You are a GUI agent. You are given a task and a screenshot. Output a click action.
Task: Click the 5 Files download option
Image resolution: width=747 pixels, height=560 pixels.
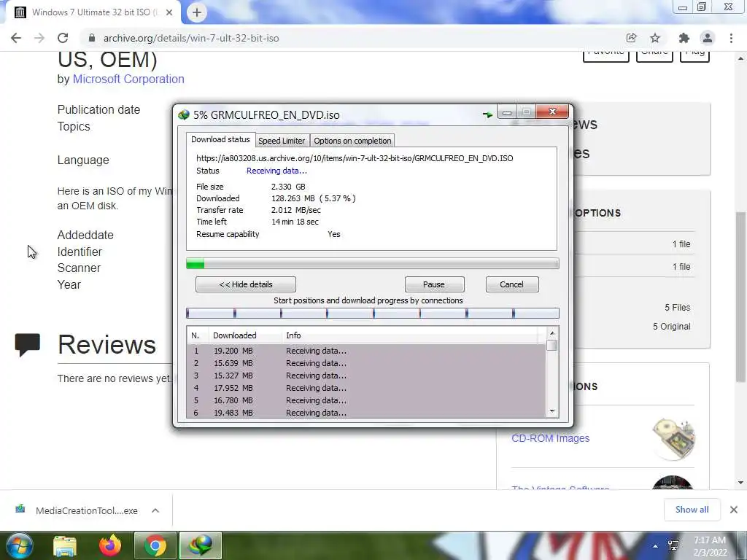[x=677, y=308]
